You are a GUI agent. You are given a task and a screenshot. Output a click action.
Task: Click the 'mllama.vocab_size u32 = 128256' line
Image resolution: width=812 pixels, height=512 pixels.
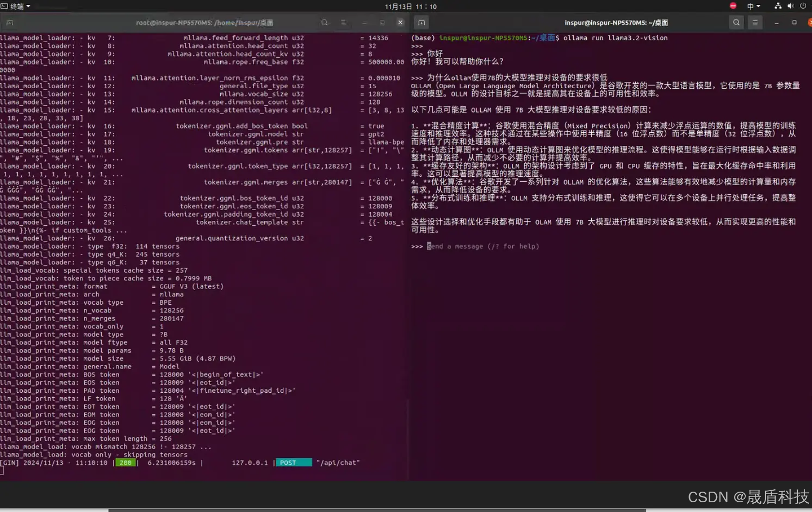point(196,94)
